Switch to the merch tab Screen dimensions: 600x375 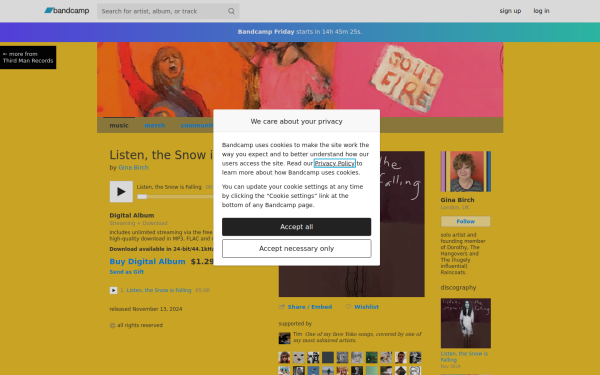point(155,125)
